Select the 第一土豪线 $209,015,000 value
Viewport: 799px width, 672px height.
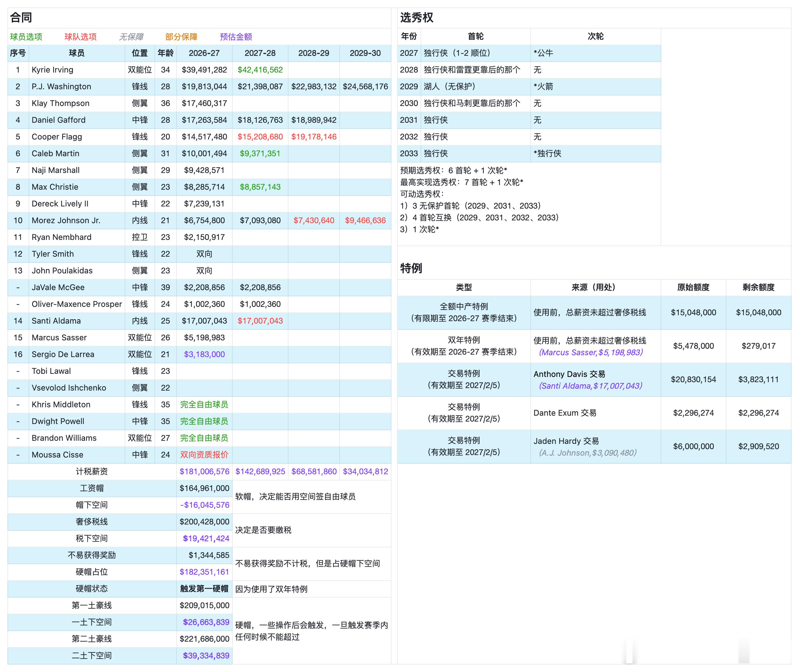coord(204,606)
